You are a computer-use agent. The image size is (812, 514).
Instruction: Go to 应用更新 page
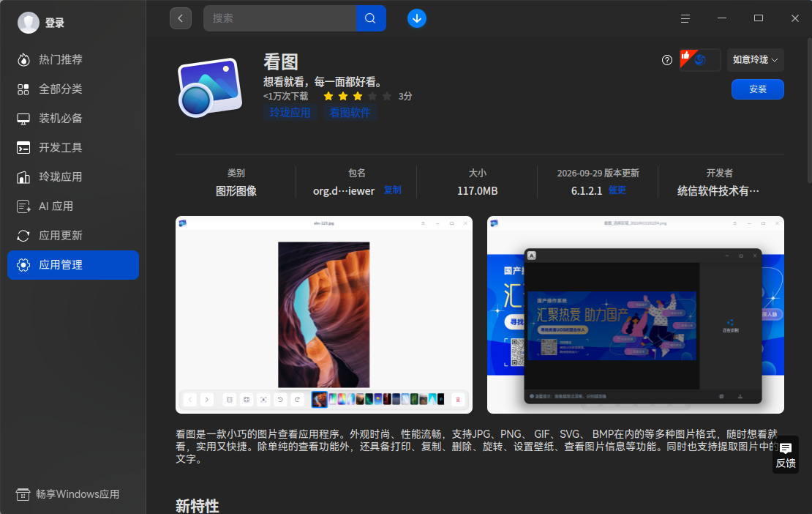tap(73, 235)
